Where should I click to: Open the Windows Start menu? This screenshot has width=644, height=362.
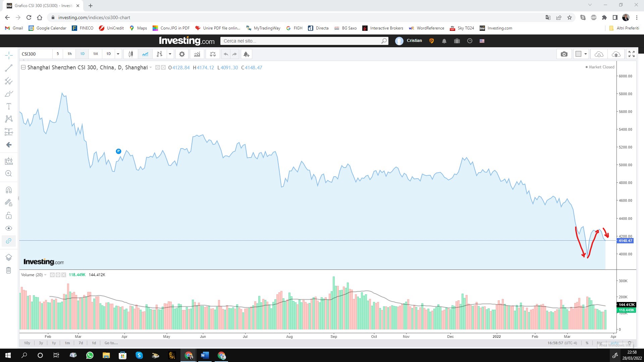point(8,355)
